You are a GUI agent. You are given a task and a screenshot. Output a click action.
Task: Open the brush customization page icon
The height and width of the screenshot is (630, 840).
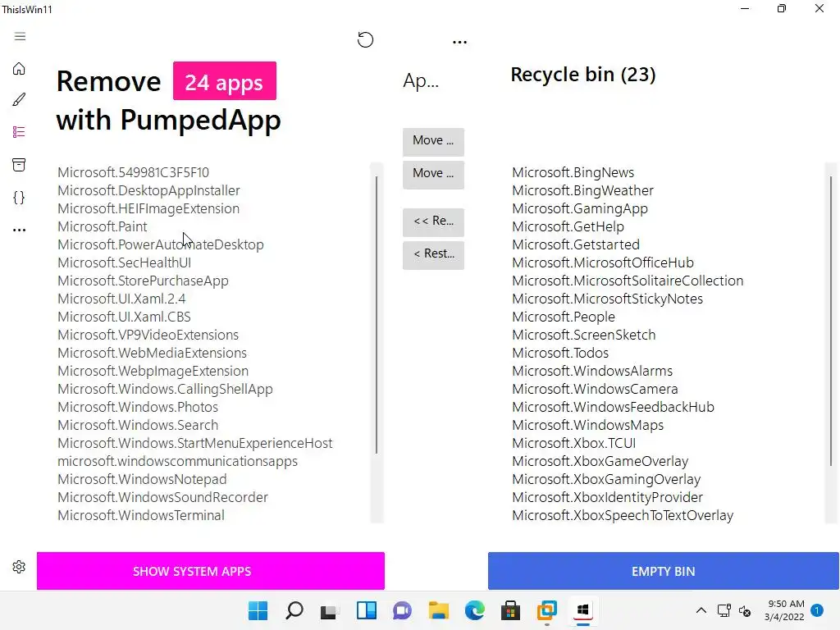tap(19, 99)
